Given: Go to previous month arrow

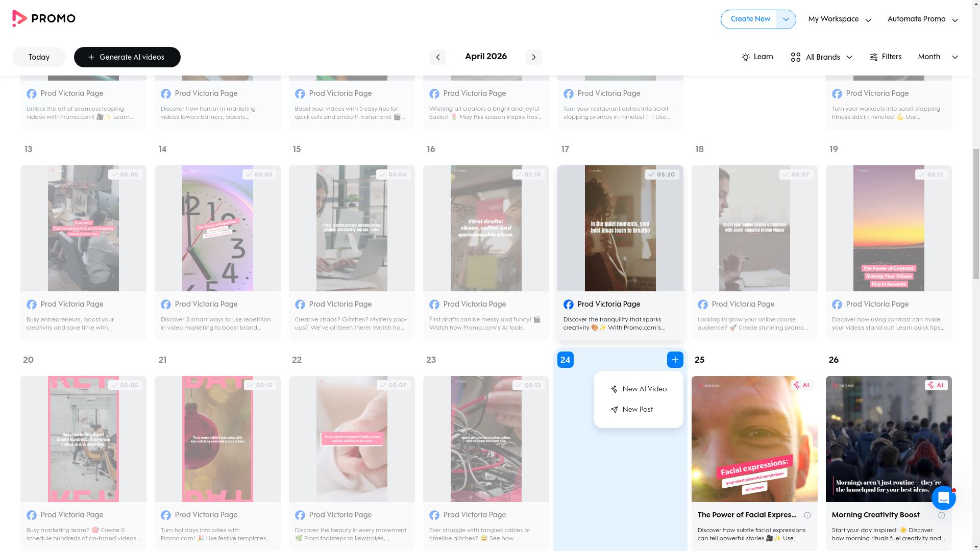Looking at the screenshot, I should pos(437,57).
